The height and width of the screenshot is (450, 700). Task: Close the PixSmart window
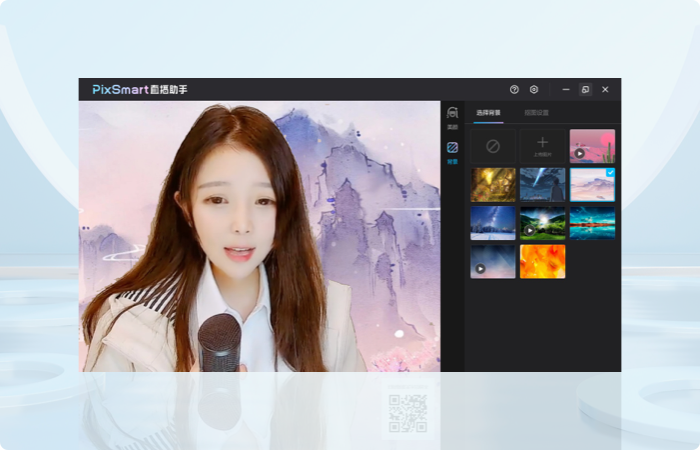coord(605,89)
